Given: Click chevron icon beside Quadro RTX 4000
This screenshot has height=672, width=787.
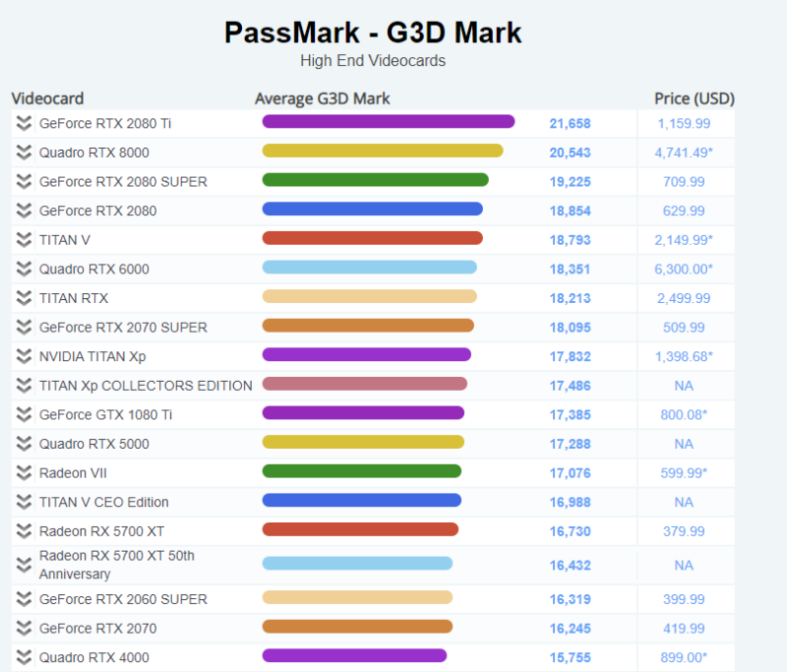Looking at the screenshot, I should coord(24,657).
